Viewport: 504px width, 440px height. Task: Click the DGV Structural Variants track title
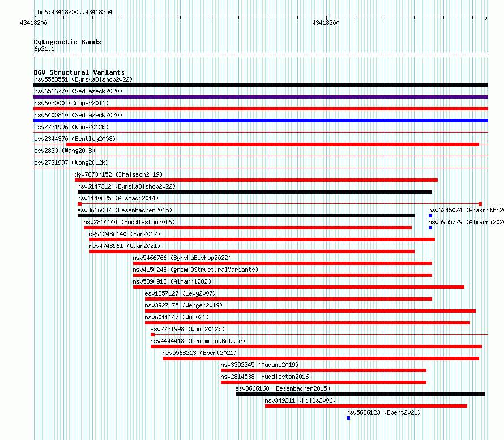79,72
